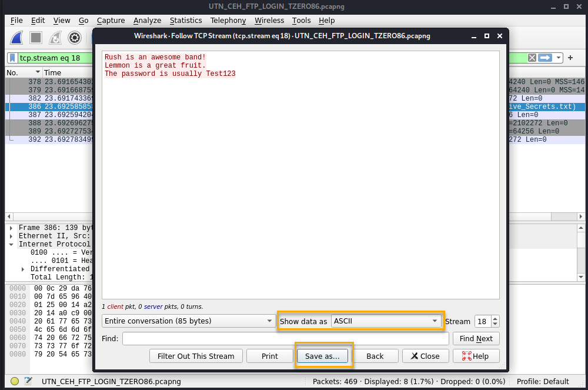Maximize the Follow TCP Stream dialog

click(487, 36)
